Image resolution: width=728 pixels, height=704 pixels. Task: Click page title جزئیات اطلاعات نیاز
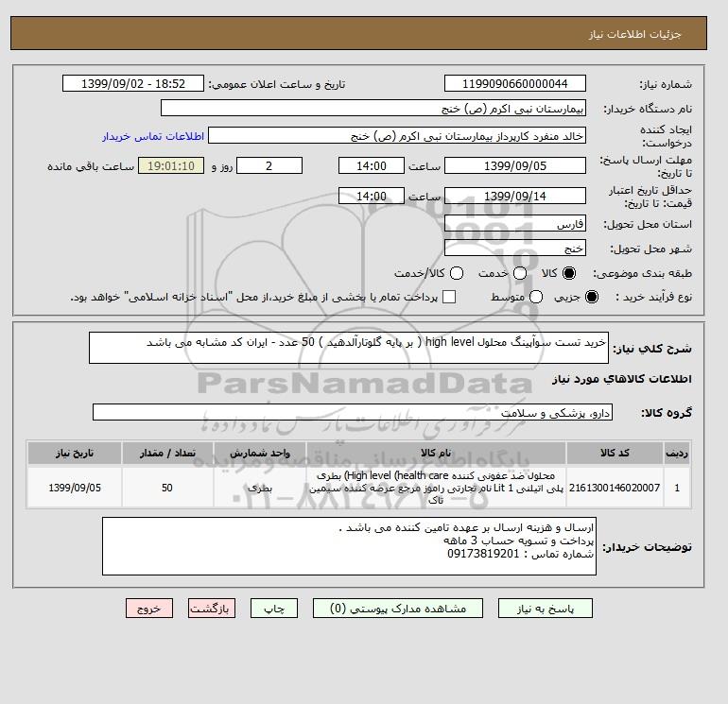(x=634, y=34)
